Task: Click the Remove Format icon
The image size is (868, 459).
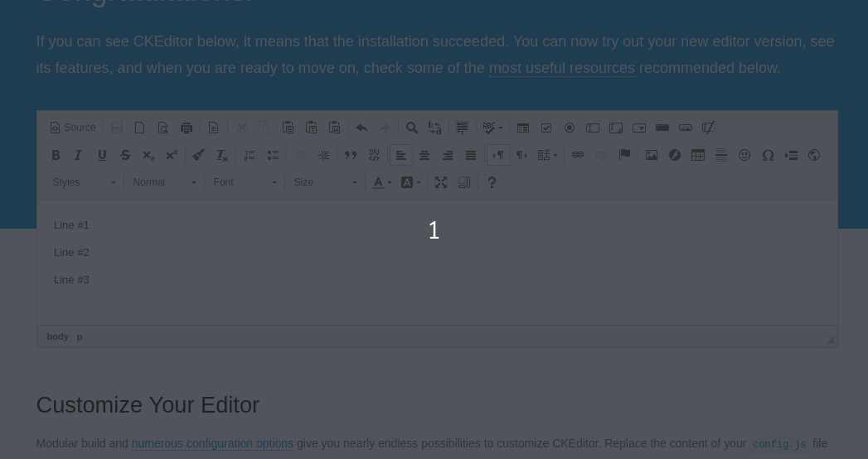Action: pyautogui.click(x=222, y=156)
